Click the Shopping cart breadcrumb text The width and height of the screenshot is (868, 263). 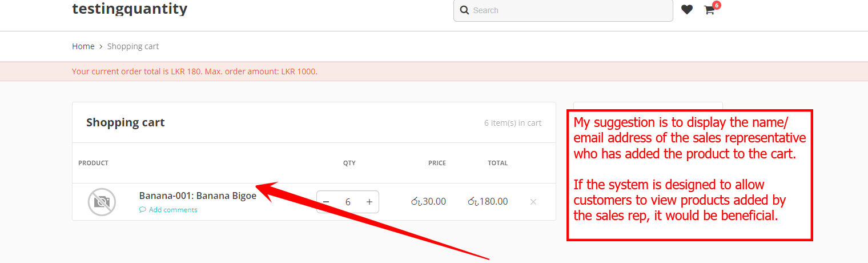click(133, 46)
